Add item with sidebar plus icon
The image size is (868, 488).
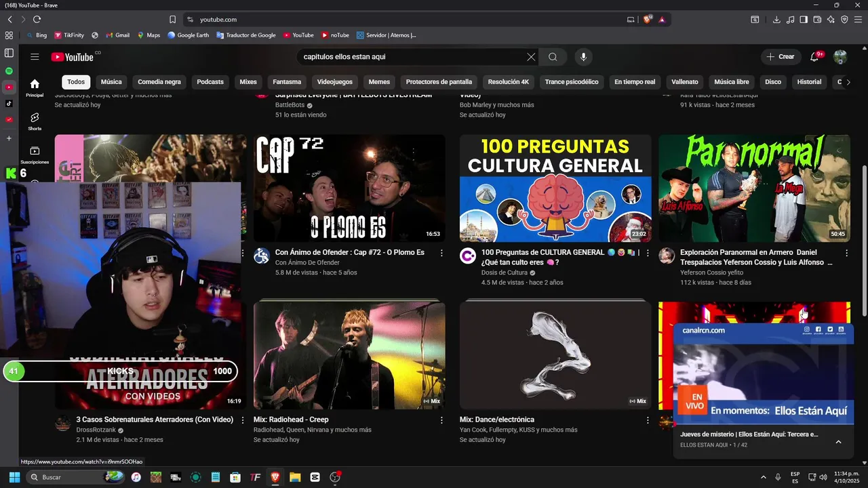[9, 138]
